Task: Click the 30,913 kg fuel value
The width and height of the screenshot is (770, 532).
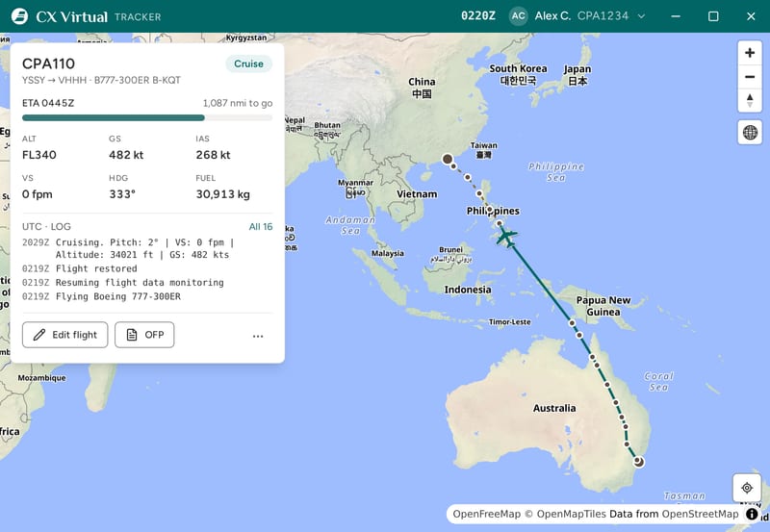Action: 223,194
